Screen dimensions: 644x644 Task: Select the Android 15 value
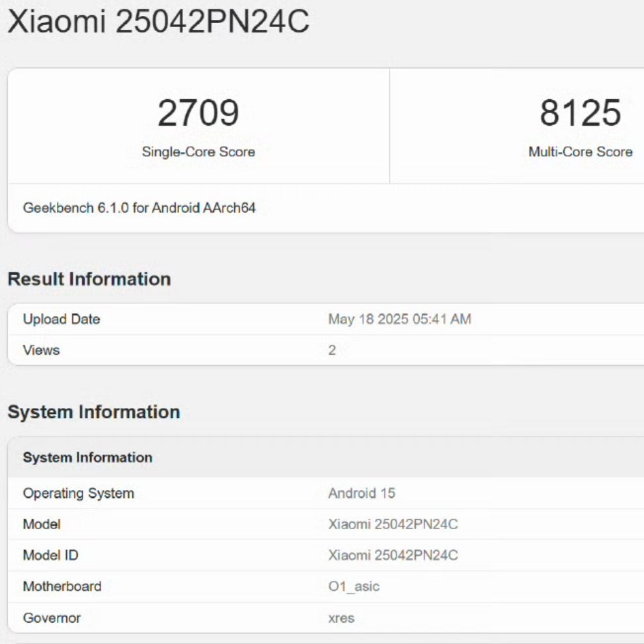coord(362,493)
